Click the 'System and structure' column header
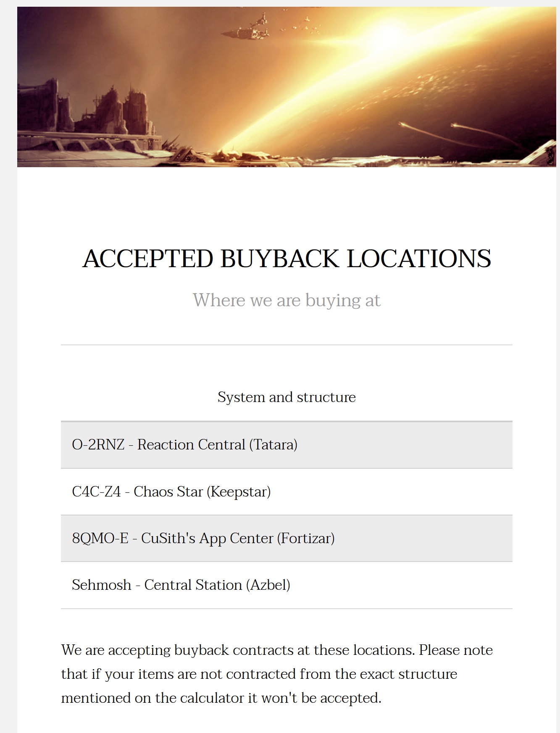Screen dimensions: 560x733 coord(287,397)
